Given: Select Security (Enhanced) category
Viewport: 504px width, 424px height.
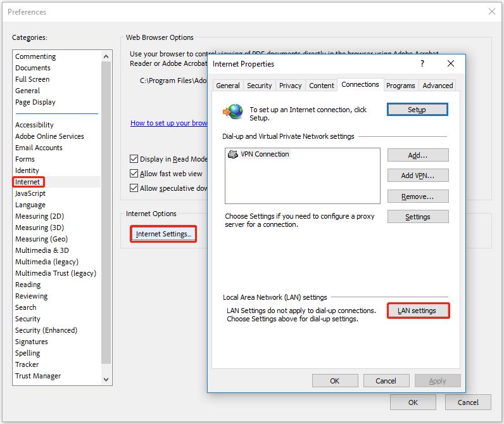Looking at the screenshot, I should point(46,330).
